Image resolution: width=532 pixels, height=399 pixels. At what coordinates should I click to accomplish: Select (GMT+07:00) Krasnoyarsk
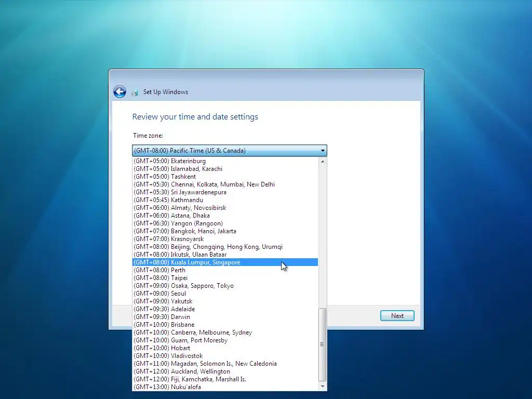[x=225, y=239]
